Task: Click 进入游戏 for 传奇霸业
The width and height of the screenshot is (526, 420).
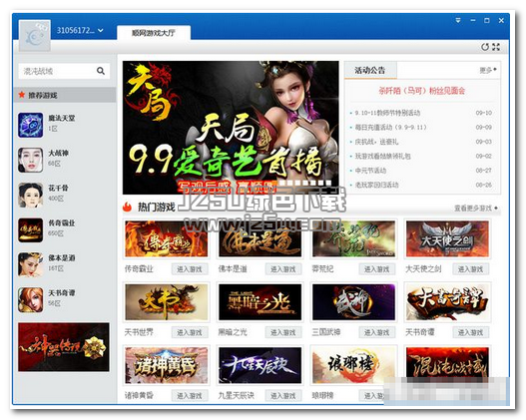Action: pos(190,269)
